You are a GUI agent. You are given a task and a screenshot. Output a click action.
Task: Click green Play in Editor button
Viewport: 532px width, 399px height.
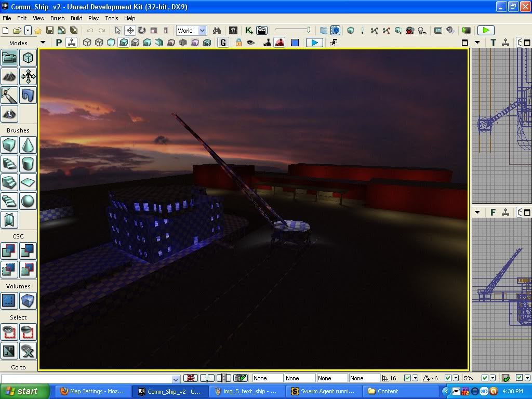[486, 31]
